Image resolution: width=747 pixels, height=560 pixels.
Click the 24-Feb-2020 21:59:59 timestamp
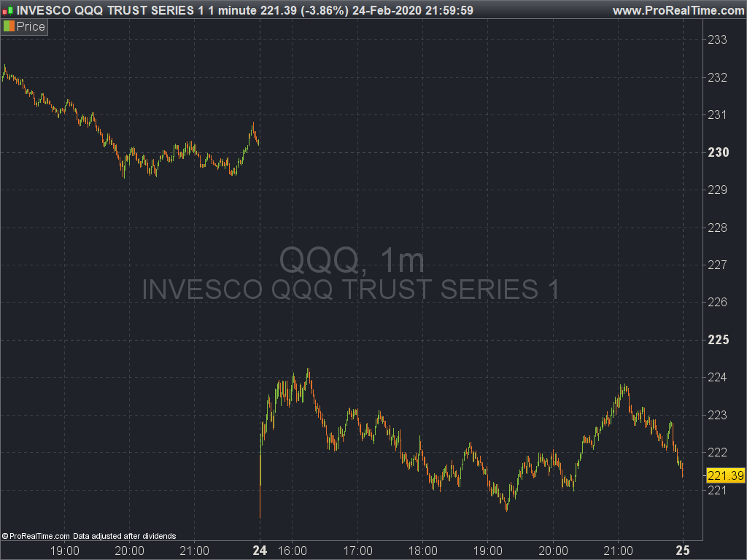[x=413, y=10]
